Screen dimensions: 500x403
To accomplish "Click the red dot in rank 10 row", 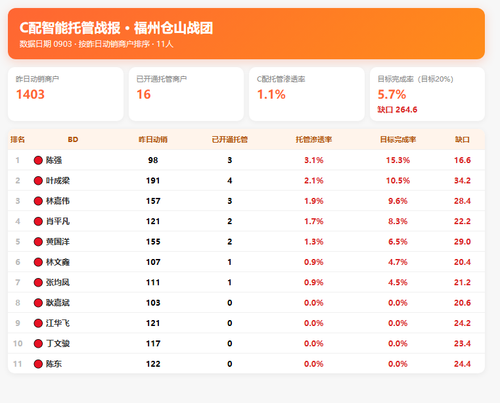I will pyautogui.click(x=38, y=343).
